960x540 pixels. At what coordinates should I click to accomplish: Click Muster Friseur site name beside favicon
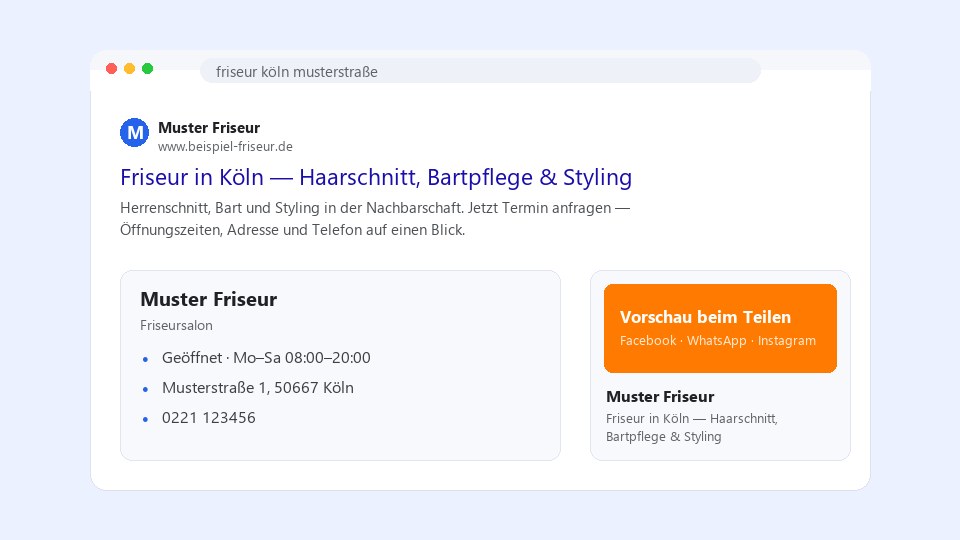click(x=209, y=128)
